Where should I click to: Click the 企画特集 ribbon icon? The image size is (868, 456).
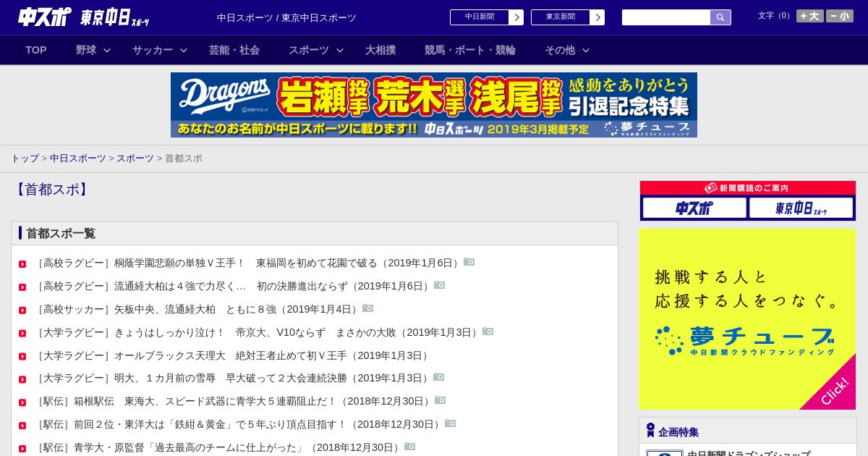click(x=650, y=431)
